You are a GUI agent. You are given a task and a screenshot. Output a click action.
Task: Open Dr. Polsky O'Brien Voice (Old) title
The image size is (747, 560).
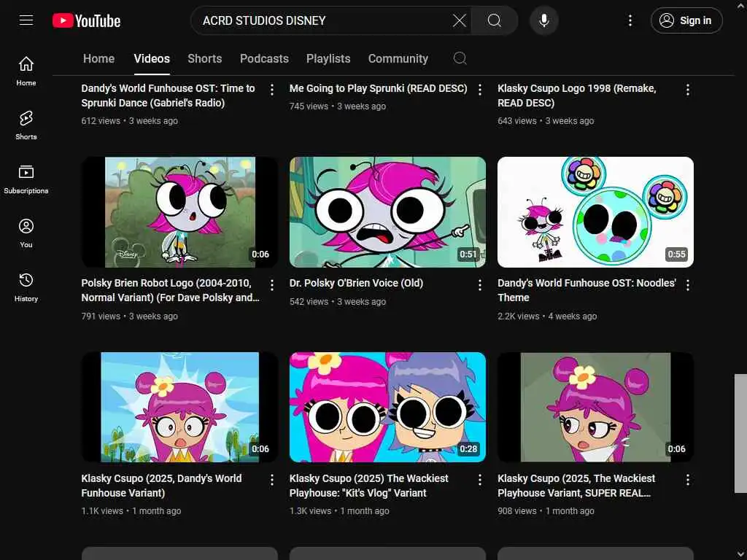(x=356, y=283)
